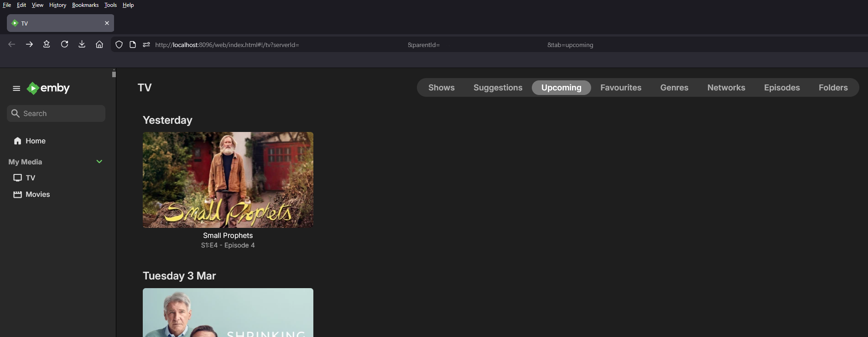Click the page information icon in address bar
This screenshot has height=337, width=868.
[x=133, y=45]
